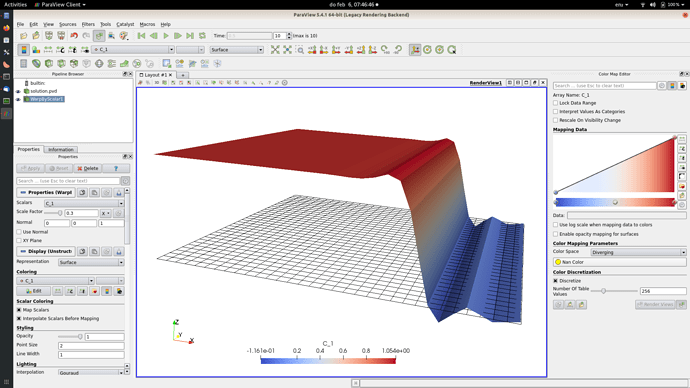The height and width of the screenshot is (388, 690).
Task: Click the Choose Preset icon in Coloring
Action: pyautogui.click(x=95, y=291)
